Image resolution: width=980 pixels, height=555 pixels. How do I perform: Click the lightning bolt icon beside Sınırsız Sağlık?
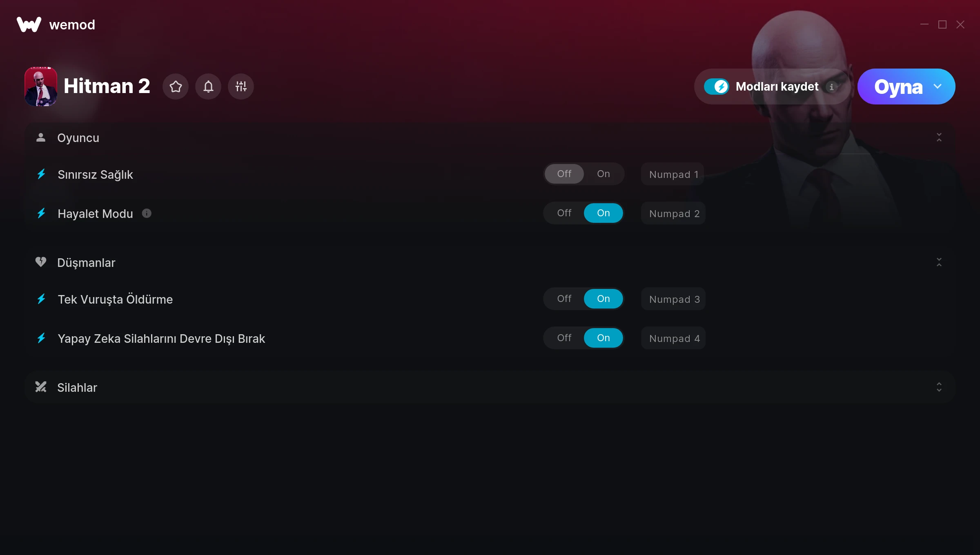click(41, 174)
